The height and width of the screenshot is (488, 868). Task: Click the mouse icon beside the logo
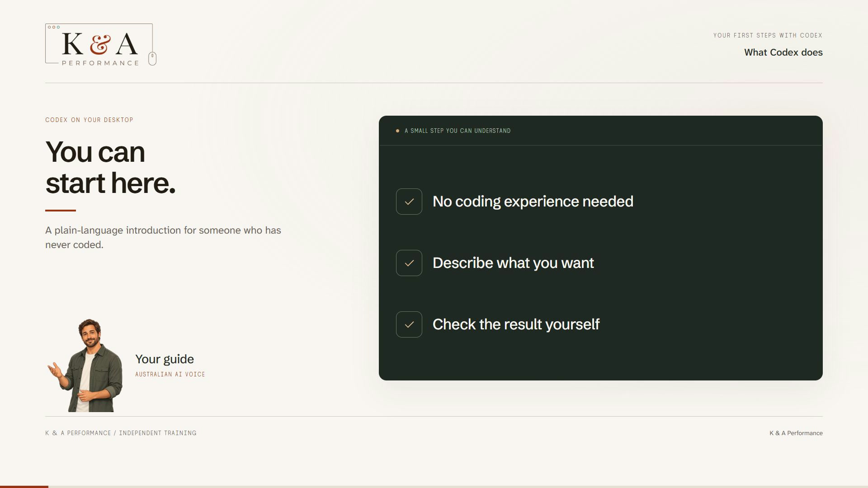(x=152, y=59)
